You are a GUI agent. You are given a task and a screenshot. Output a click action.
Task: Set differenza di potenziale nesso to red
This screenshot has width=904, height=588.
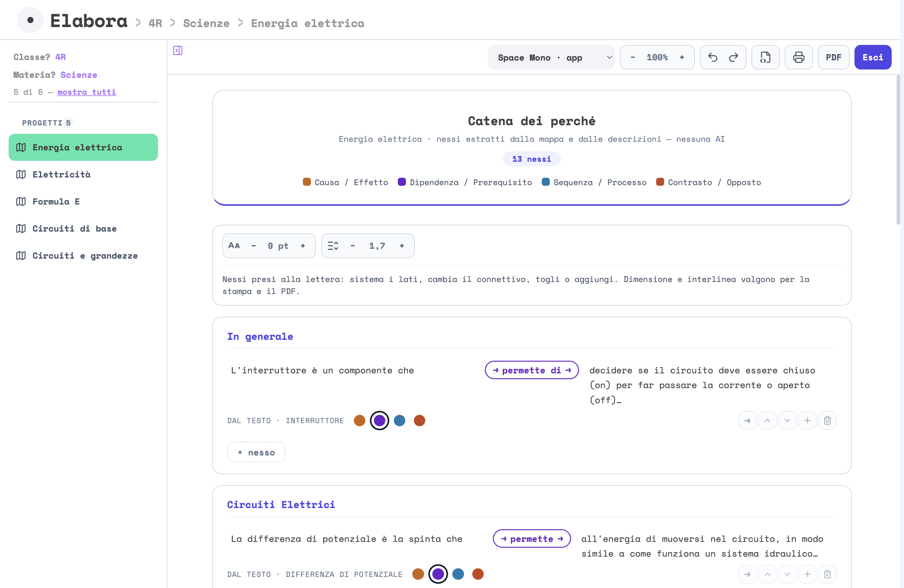coord(478,574)
